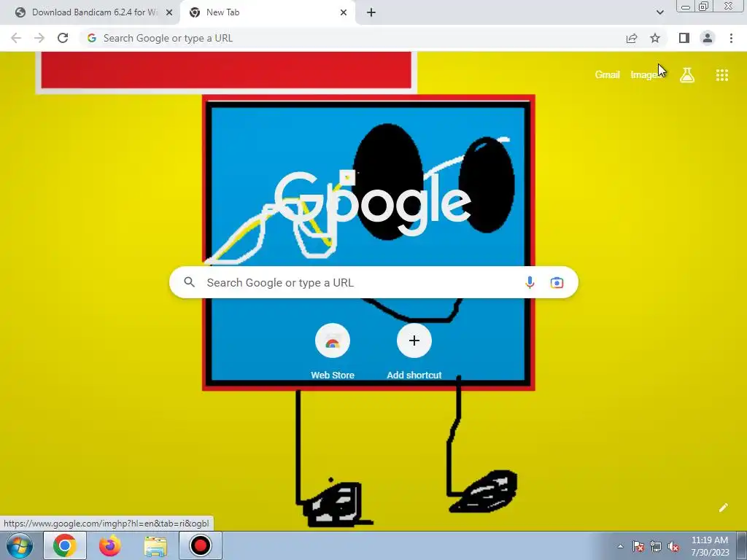The height and width of the screenshot is (560, 747).
Task: Open the Google apps grid
Action: pyautogui.click(x=721, y=75)
